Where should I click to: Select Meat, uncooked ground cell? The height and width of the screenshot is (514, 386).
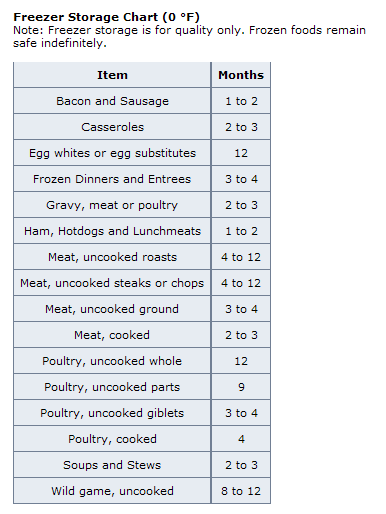[112, 309]
